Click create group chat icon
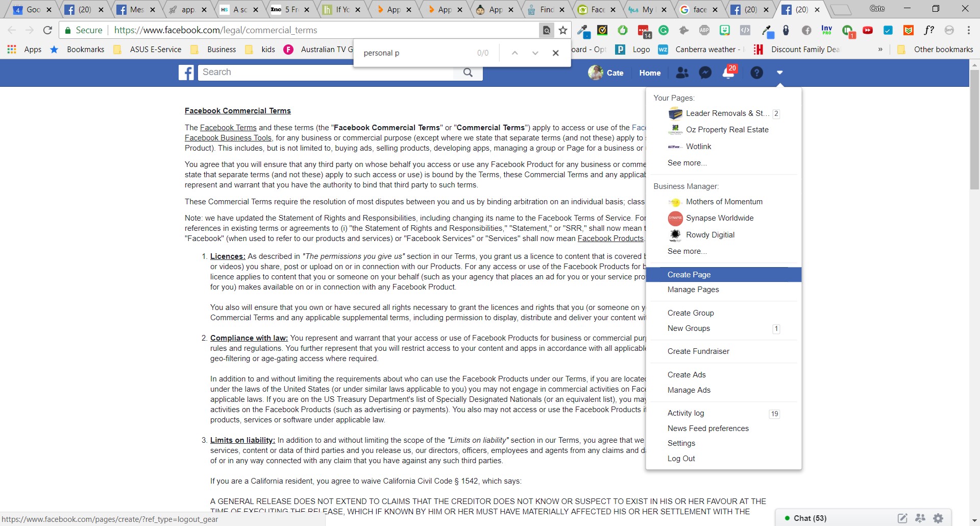980x526 pixels. (920, 518)
